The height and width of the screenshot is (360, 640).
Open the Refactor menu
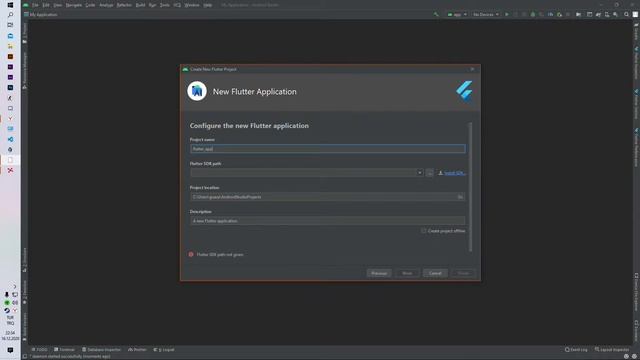[x=124, y=5]
